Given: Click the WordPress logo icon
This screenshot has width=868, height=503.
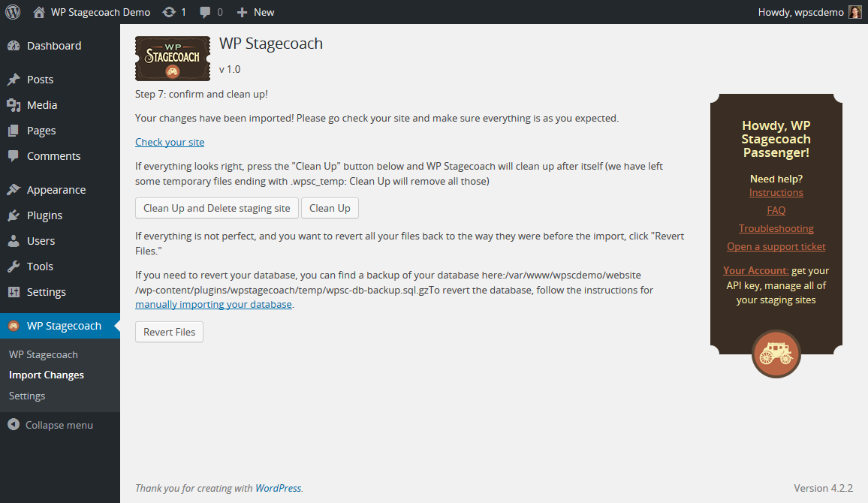Looking at the screenshot, I should point(13,11).
